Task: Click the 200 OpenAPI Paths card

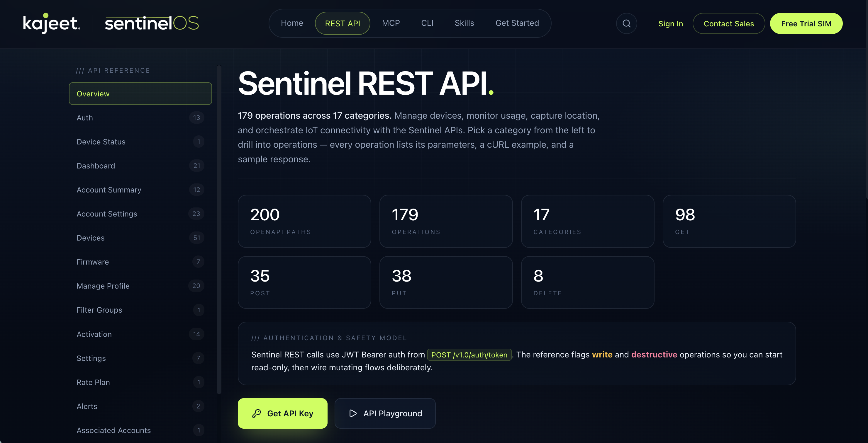Action: pyautogui.click(x=304, y=221)
